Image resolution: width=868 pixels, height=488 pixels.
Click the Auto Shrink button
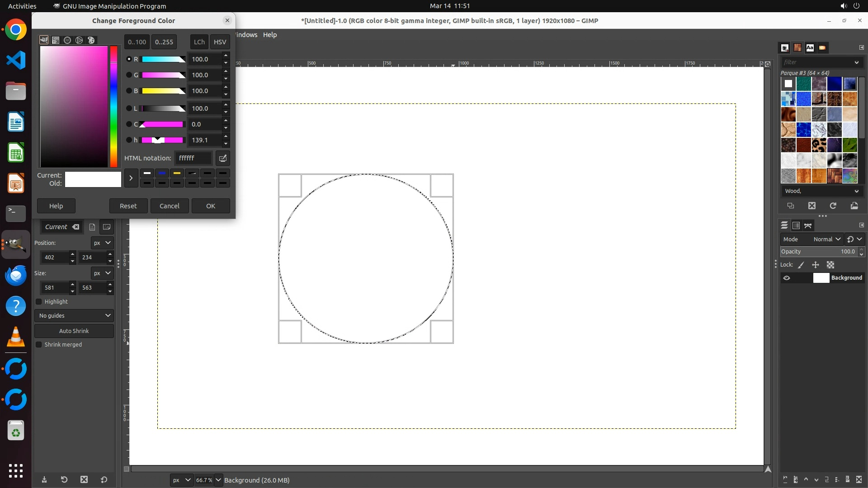pos(74,331)
